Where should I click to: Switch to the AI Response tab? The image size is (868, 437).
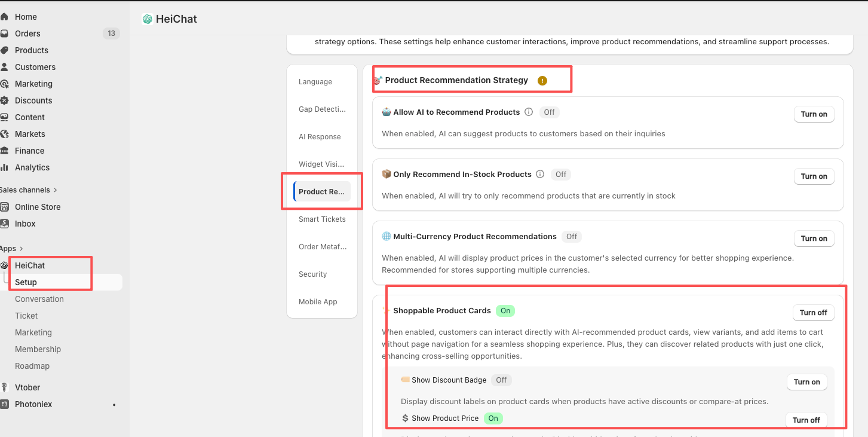click(320, 137)
